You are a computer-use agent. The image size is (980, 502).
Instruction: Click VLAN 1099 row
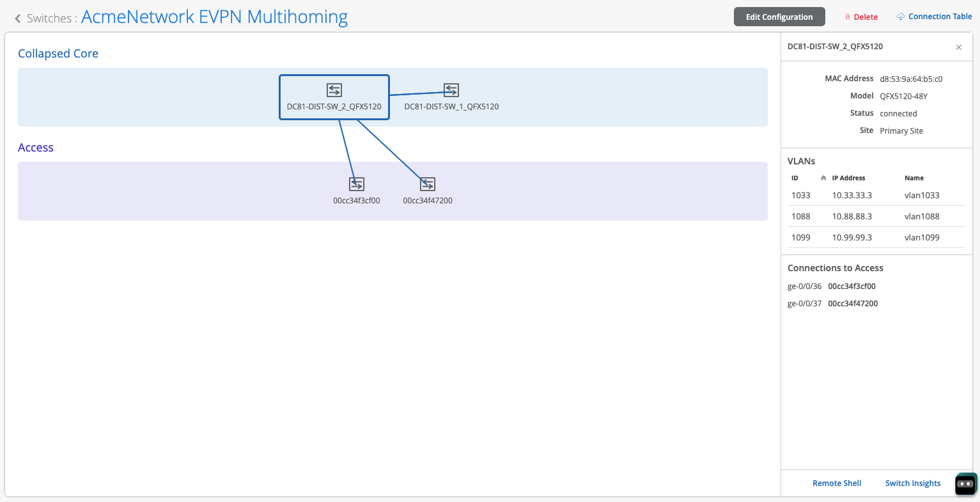(x=876, y=238)
